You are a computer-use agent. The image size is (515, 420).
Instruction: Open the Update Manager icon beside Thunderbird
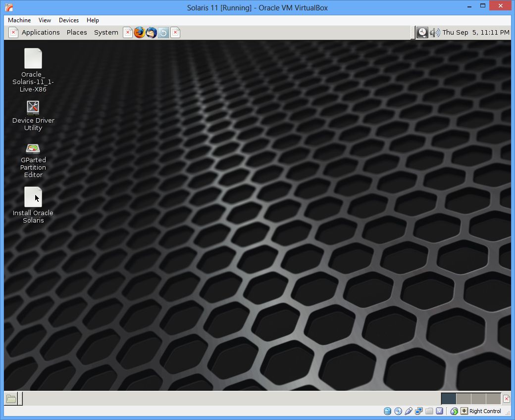pos(163,33)
